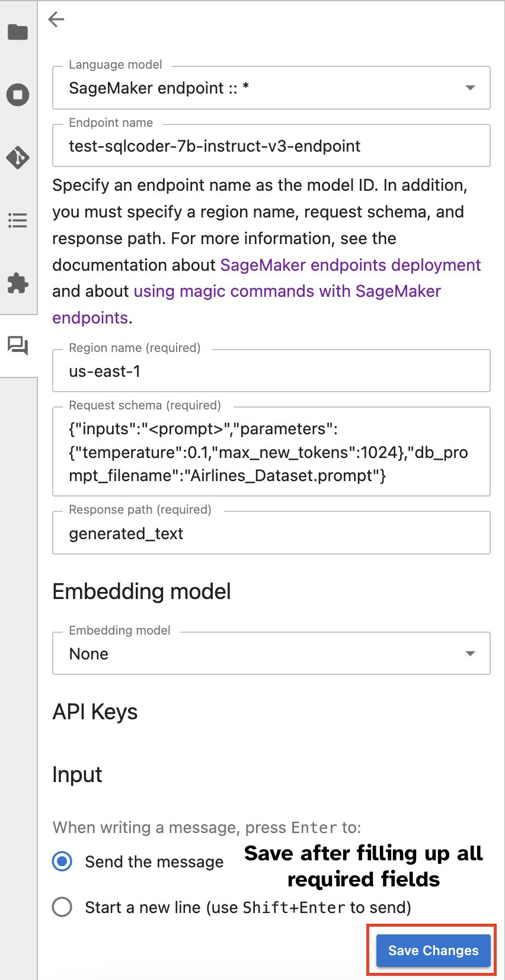505x980 pixels.
Task: Open using magic commands with SageMaker link
Action: point(287,292)
